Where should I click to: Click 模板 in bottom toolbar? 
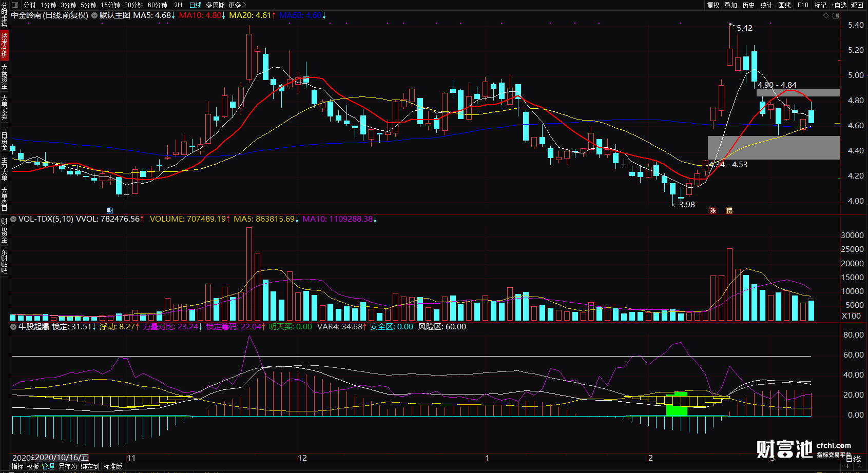coord(33,466)
